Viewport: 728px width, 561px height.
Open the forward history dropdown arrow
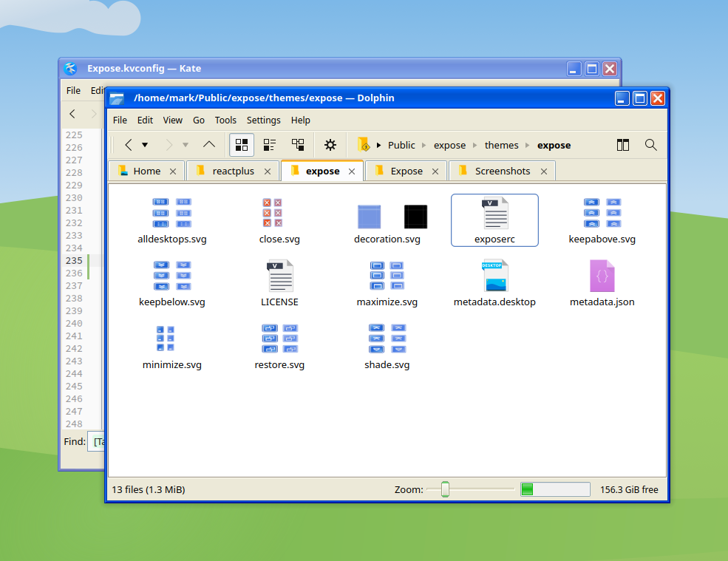click(x=186, y=145)
